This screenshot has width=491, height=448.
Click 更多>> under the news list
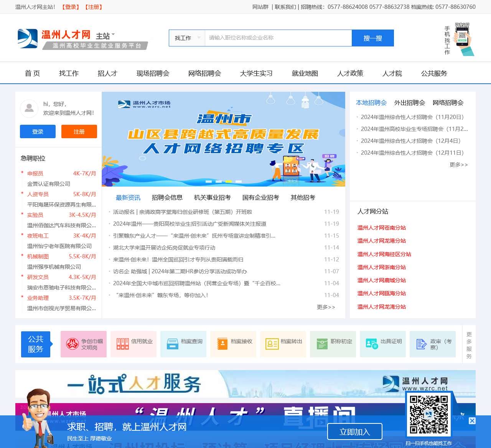point(326,307)
